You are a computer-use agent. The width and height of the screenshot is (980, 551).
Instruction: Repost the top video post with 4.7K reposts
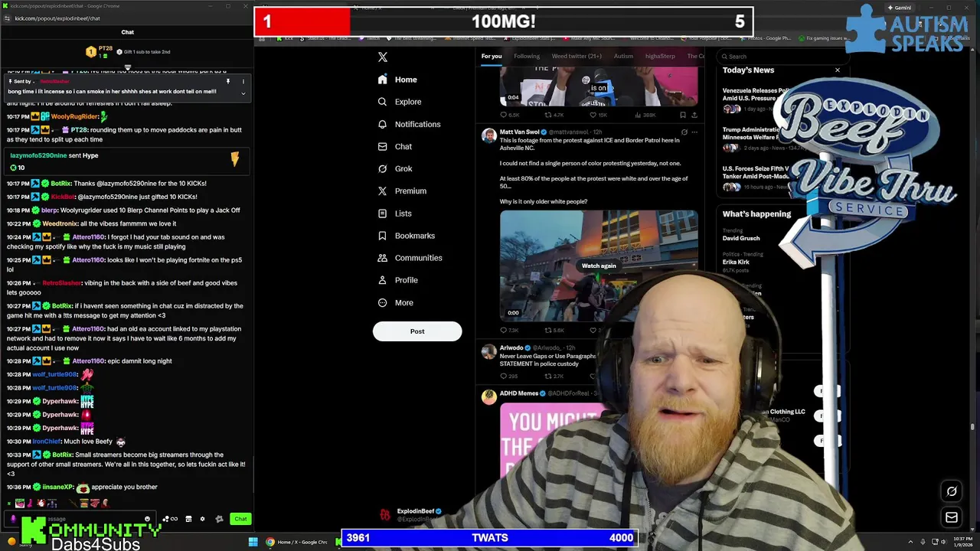point(554,115)
